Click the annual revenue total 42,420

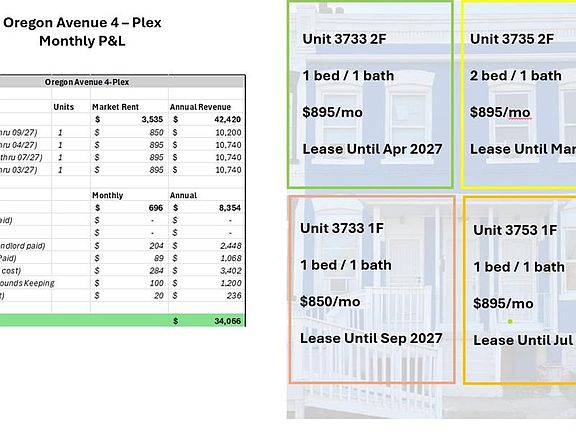pyautogui.click(x=228, y=119)
